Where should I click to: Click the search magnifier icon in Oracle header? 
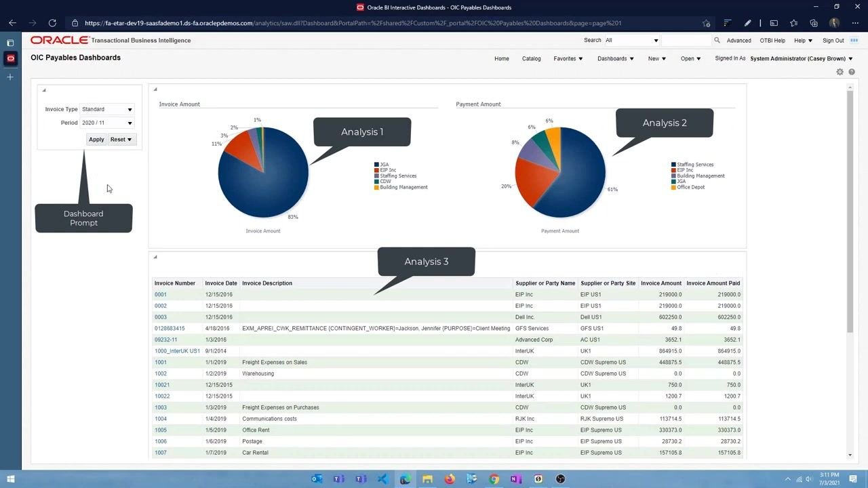click(x=717, y=41)
